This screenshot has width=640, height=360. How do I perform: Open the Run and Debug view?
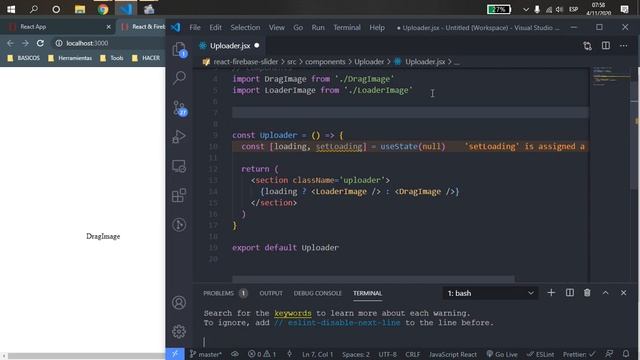pyautogui.click(x=179, y=137)
